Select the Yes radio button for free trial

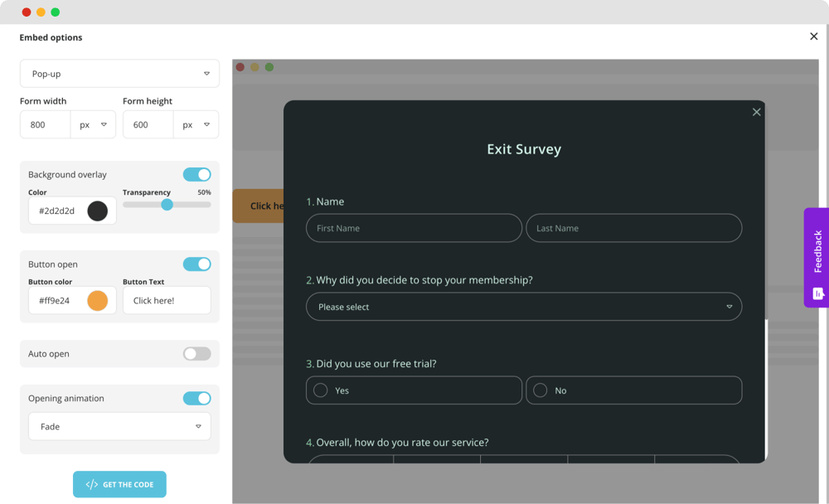pos(320,390)
